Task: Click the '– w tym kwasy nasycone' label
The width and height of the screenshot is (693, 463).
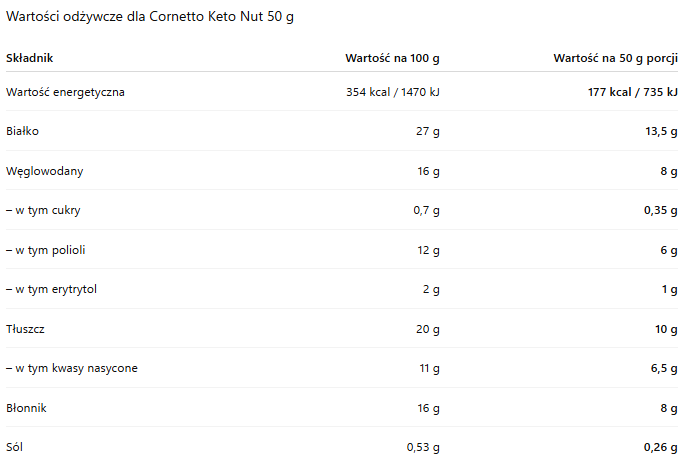Action: pos(72,368)
